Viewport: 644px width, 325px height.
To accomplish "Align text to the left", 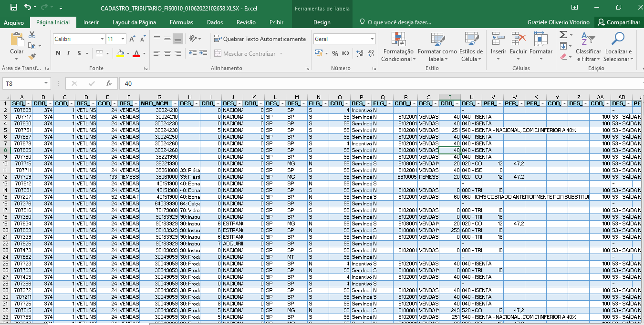I will point(156,53).
